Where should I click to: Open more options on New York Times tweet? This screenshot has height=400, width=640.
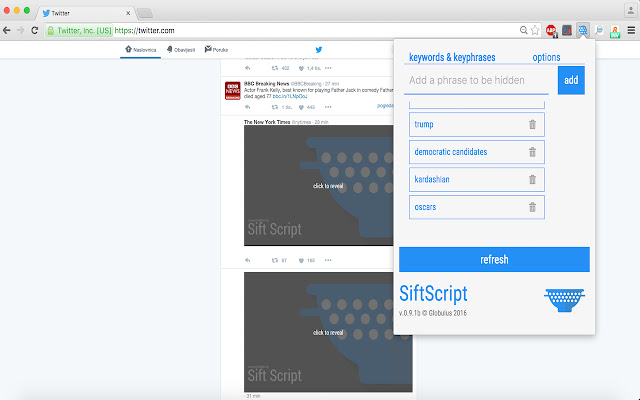pos(328,260)
